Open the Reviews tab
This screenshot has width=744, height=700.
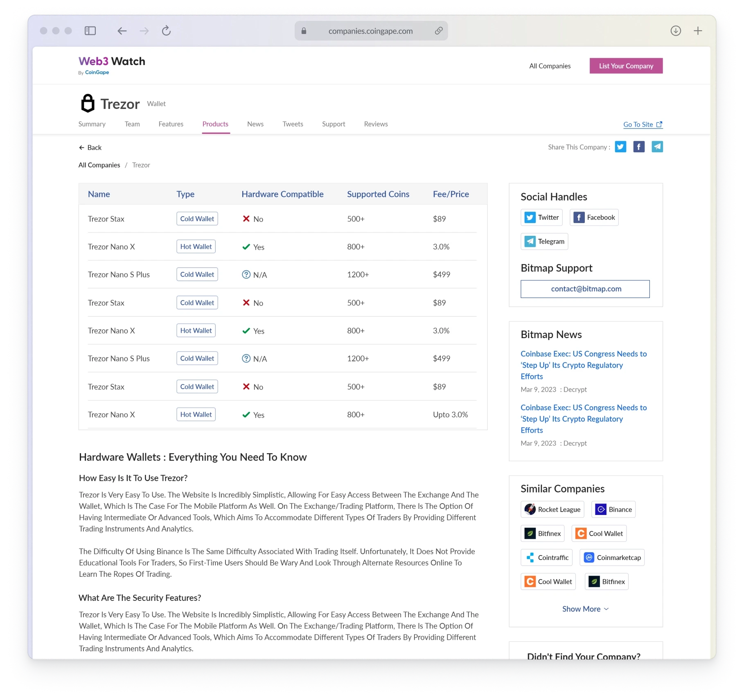376,124
